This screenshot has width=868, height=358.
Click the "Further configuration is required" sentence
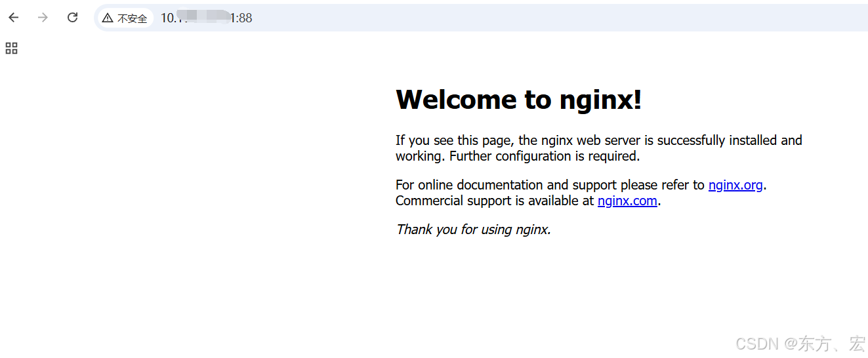coord(544,156)
